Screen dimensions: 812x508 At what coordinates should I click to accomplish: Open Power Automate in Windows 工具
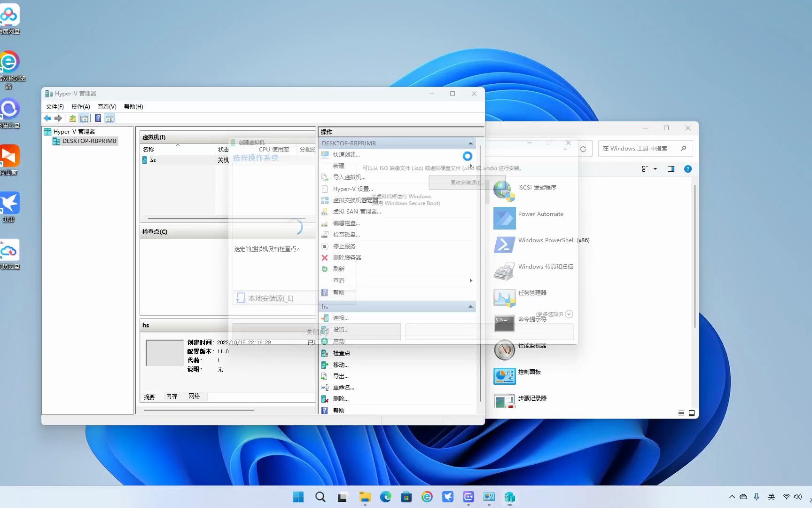(x=529, y=218)
